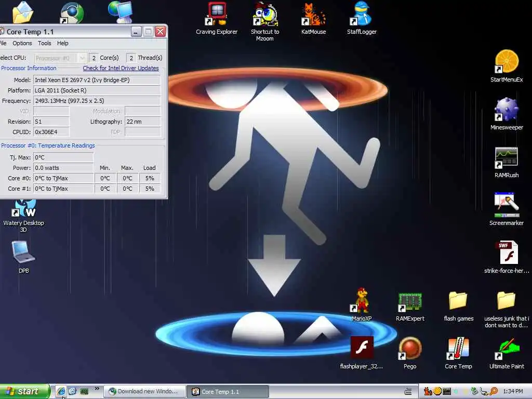Launch Internet Explorer from Quick Launch
The width and height of the screenshot is (532, 399).
61,391
